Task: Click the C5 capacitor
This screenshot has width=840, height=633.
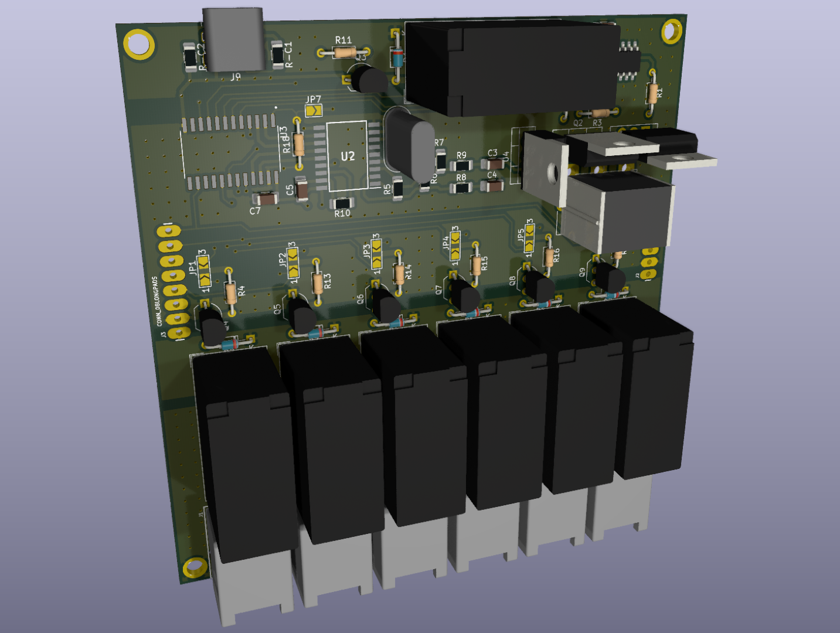Action: (x=302, y=189)
